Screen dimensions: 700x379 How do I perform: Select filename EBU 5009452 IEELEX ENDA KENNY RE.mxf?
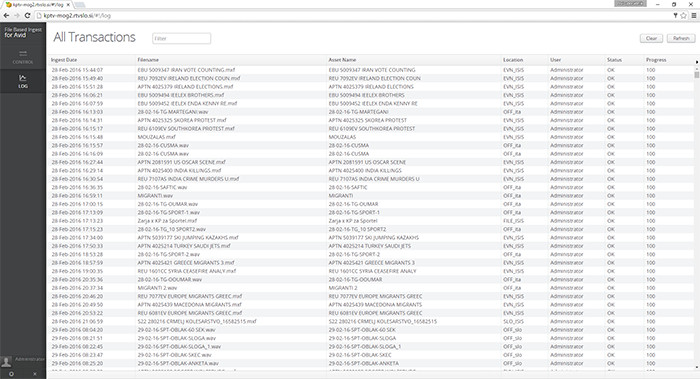pyautogui.click(x=188, y=104)
